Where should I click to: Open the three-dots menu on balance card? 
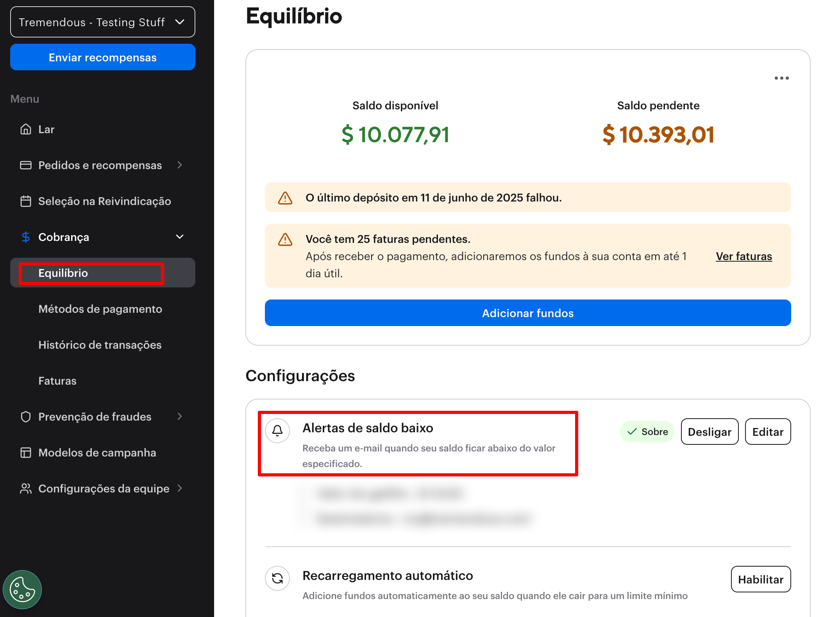781,78
